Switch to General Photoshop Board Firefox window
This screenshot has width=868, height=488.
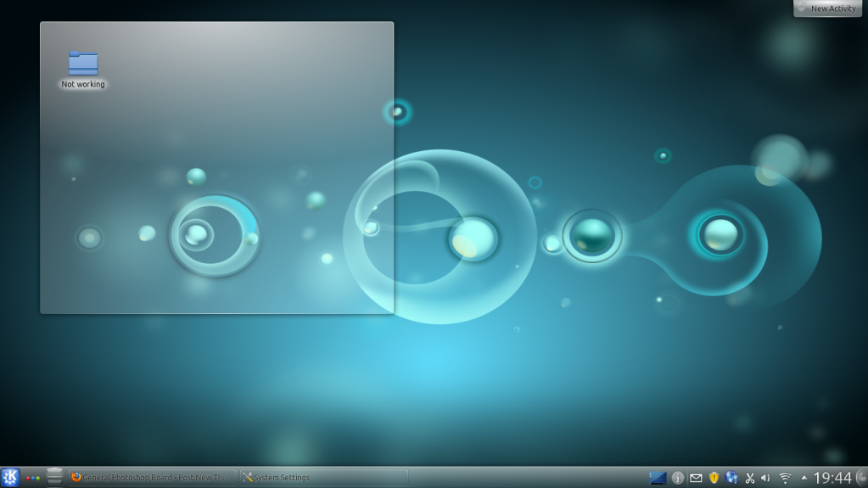tap(153, 478)
